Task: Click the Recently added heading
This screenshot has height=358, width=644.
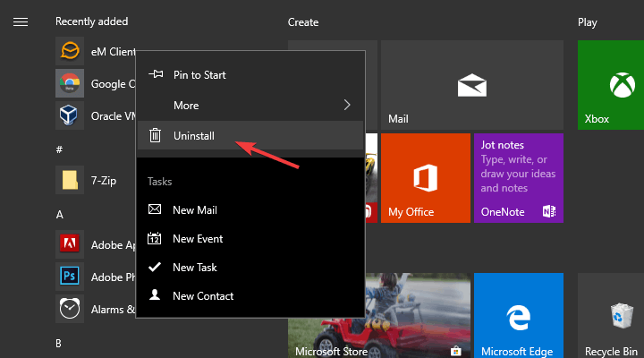Action: click(91, 21)
